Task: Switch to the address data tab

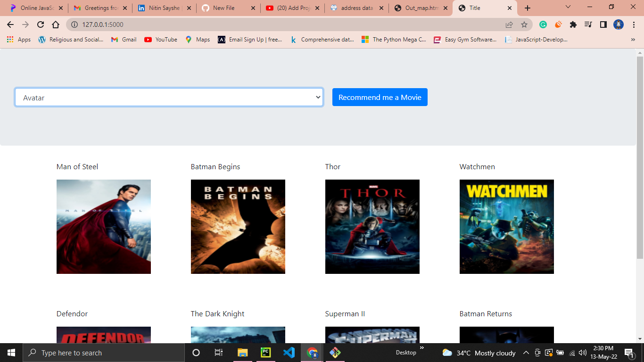Action: 356,8
